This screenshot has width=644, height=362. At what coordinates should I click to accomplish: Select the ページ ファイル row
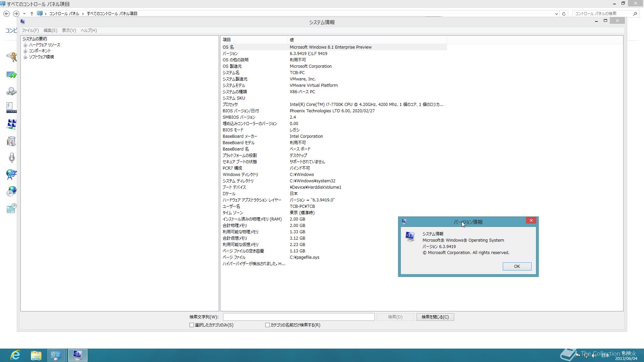pyautogui.click(x=334, y=257)
